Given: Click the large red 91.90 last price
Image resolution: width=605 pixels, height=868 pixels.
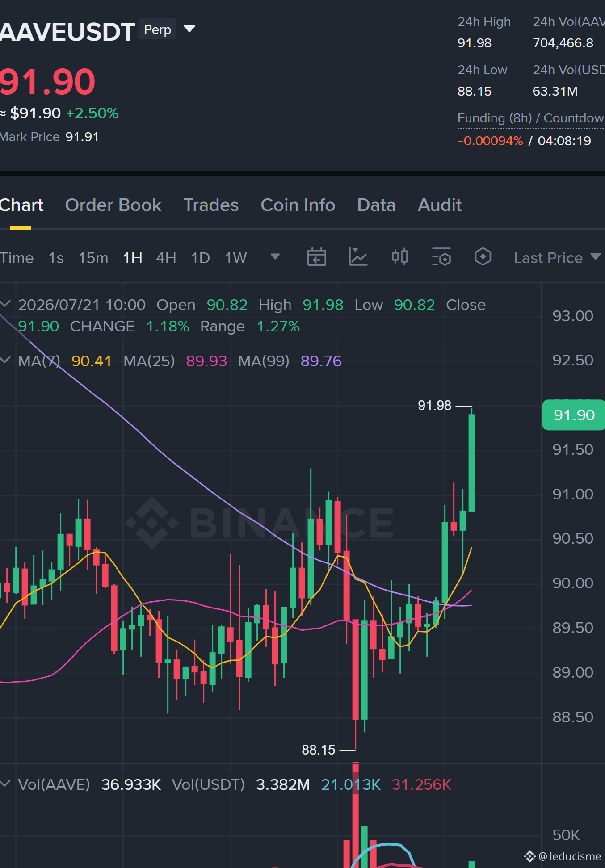Looking at the screenshot, I should tap(47, 82).
